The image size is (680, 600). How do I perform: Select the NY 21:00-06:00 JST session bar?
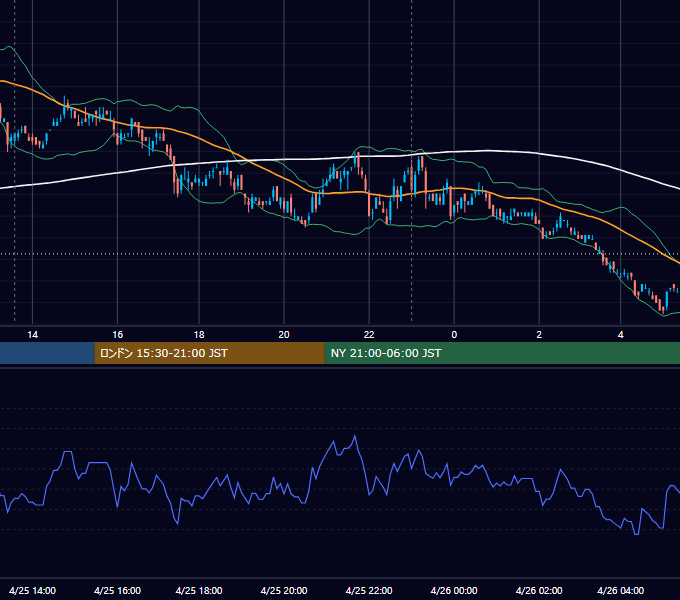pyautogui.click(x=502, y=353)
